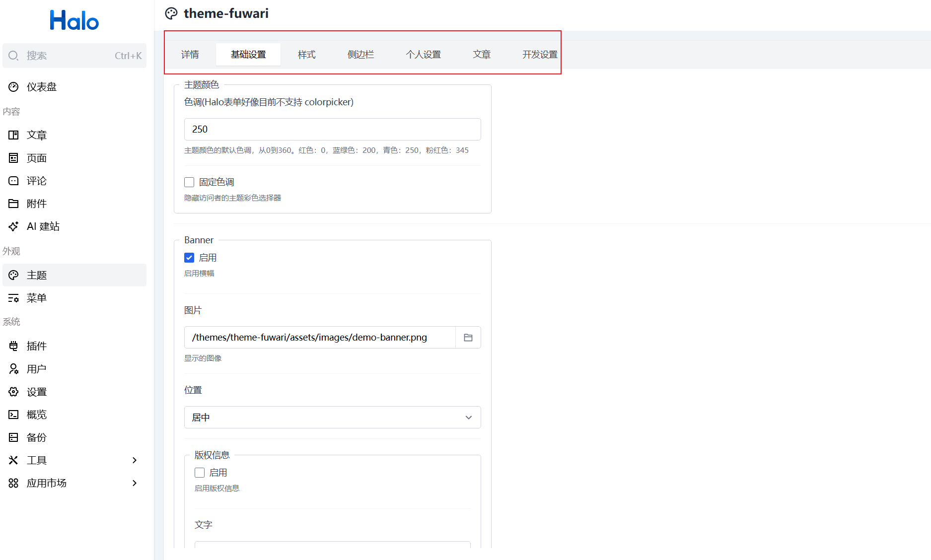Click the 插件 plug icon
The height and width of the screenshot is (560, 931).
[x=13, y=346]
